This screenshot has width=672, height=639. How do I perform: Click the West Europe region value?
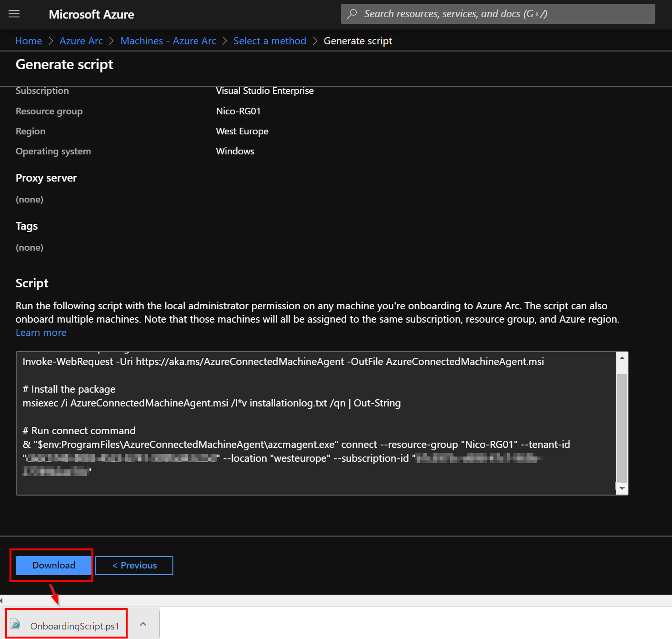coord(242,131)
